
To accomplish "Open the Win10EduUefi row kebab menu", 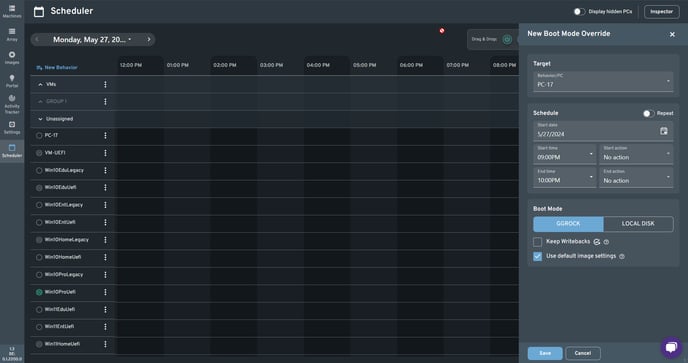I will tap(105, 187).
